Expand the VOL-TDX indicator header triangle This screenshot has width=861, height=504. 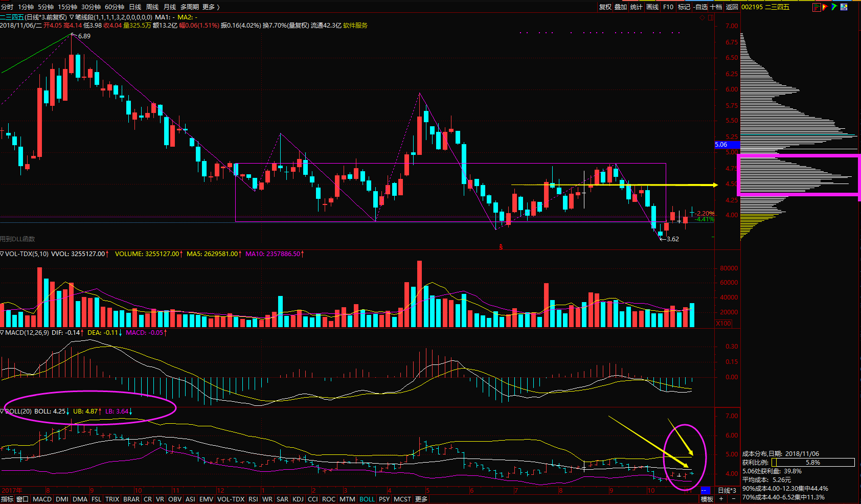(2, 254)
